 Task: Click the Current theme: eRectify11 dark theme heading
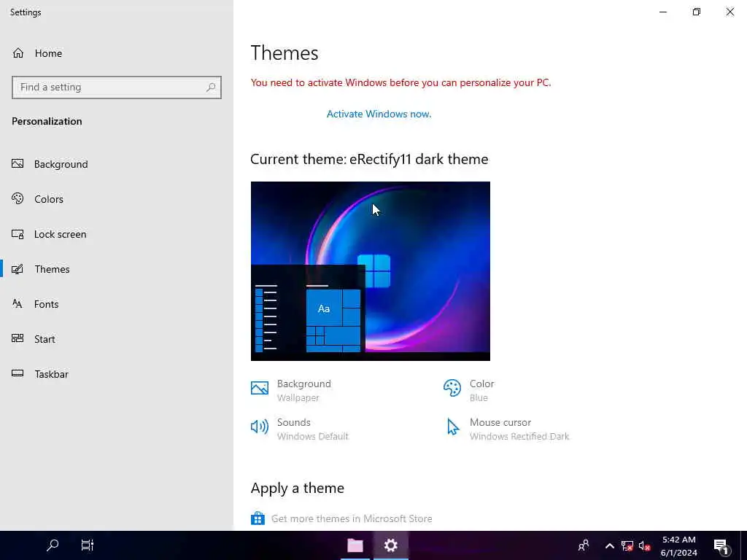coord(369,159)
